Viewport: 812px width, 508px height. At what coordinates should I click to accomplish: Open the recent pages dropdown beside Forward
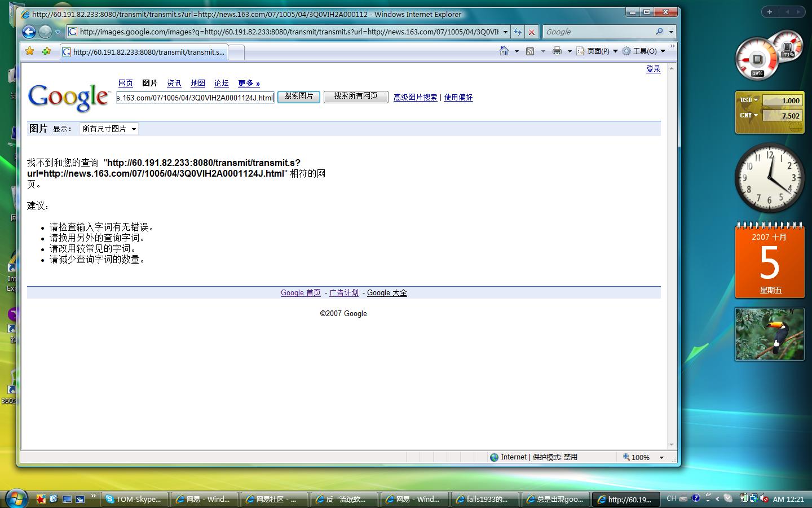[58, 32]
